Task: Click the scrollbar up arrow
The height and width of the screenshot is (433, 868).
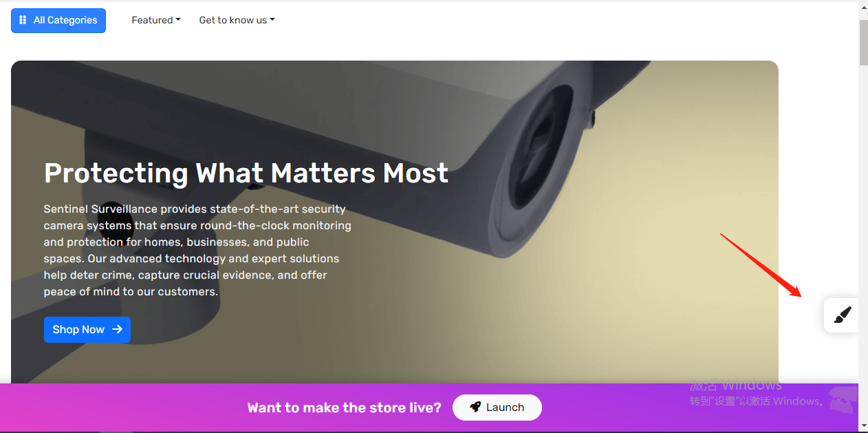Action: coord(863,6)
